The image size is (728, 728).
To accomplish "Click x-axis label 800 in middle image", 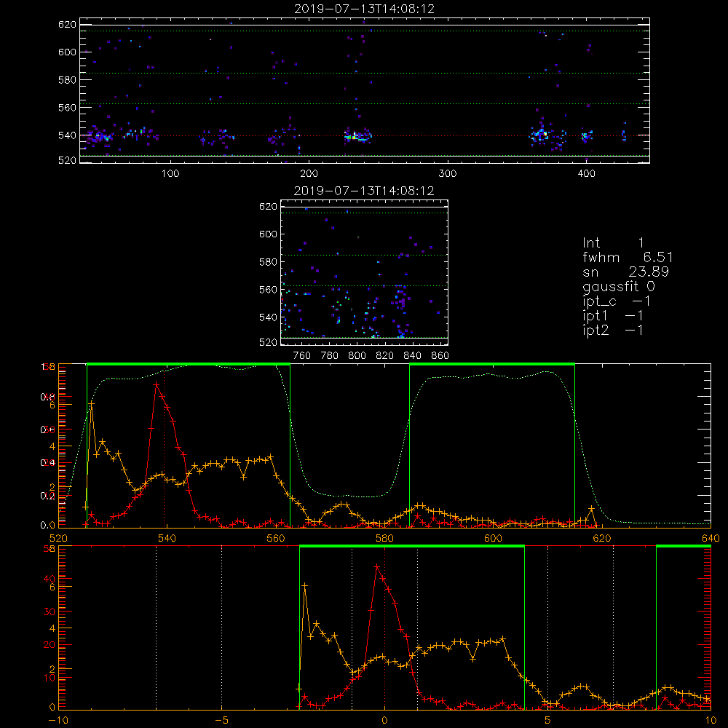I will coord(357,356).
